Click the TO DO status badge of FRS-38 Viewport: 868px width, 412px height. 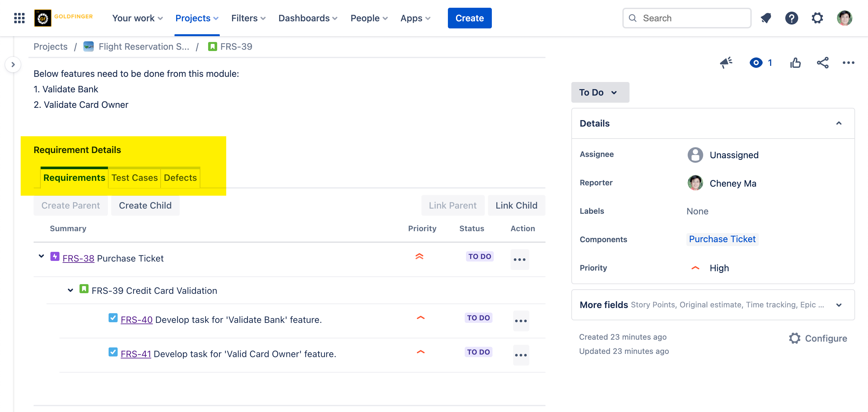click(480, 256)
